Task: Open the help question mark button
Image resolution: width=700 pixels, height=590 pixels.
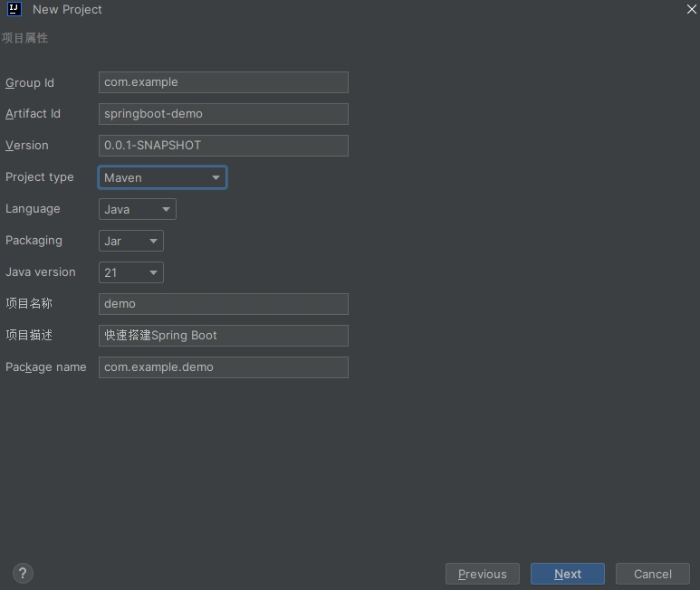Action: click(x=23, y=573)
